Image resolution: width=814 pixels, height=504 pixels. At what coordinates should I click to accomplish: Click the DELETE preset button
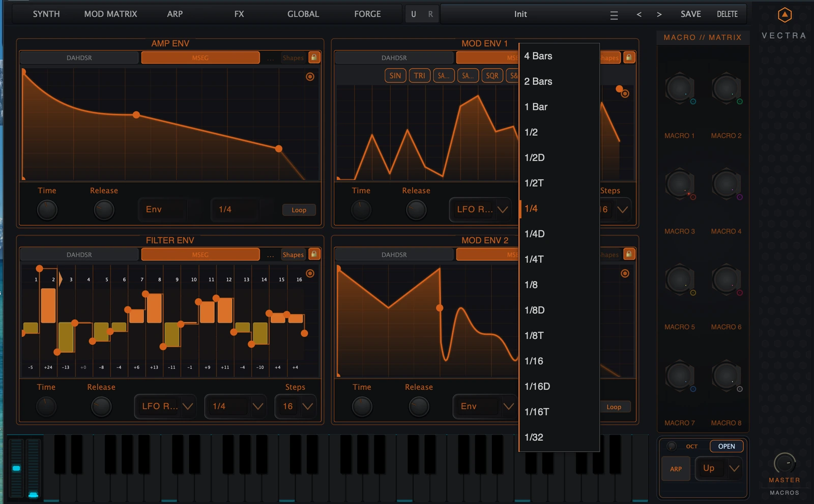pyautogui.click(x=727, y=14)
